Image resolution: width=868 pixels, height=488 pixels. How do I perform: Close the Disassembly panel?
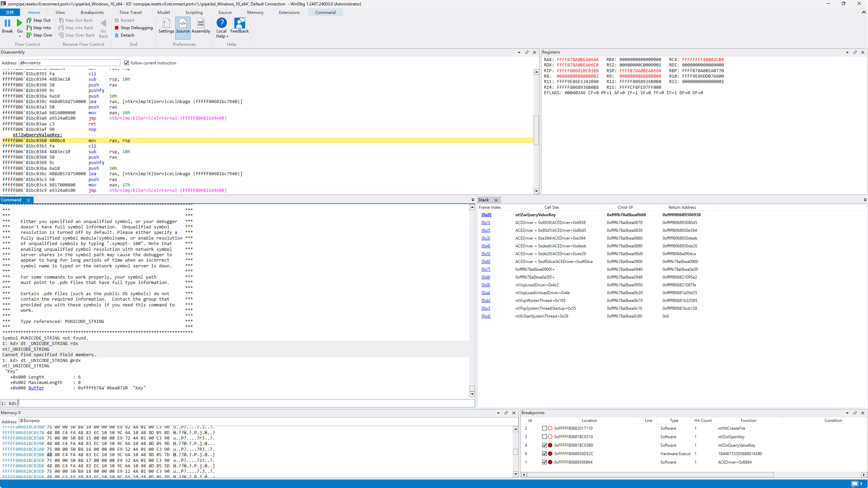535,52
